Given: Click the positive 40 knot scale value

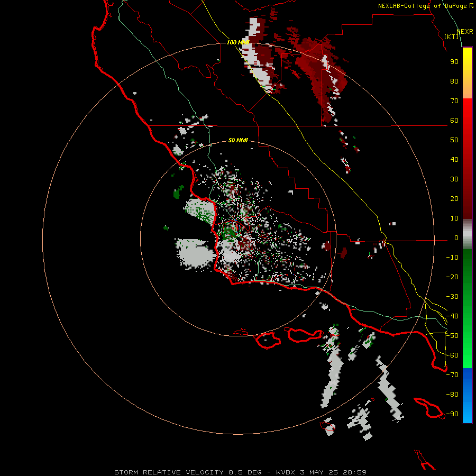Looking at the screenshot, I should point(454,159).
